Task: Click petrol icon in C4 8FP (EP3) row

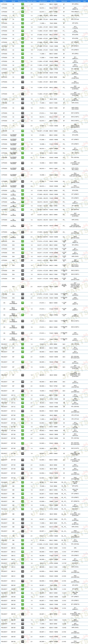Action: click(x=23, y=23)
